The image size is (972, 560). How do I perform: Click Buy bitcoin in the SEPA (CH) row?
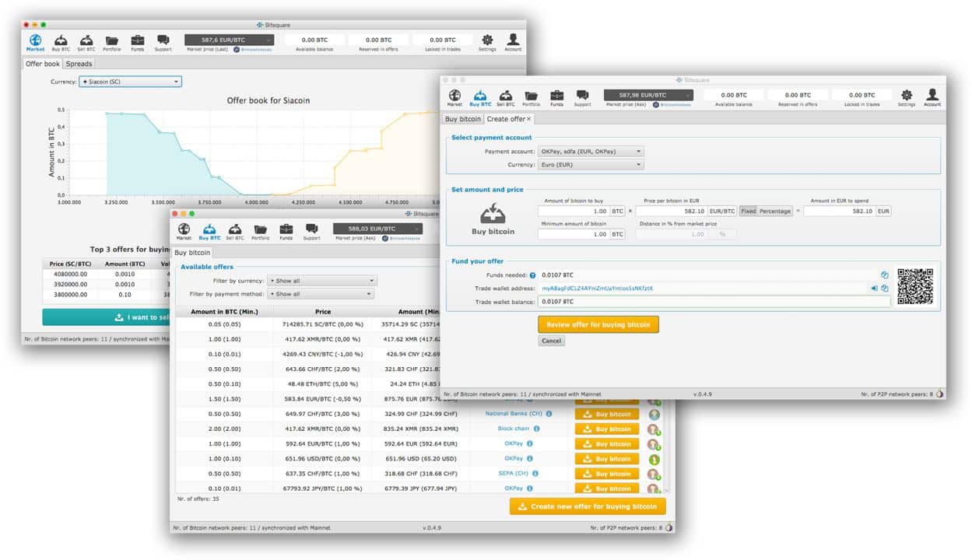click(x=606, y=474)
